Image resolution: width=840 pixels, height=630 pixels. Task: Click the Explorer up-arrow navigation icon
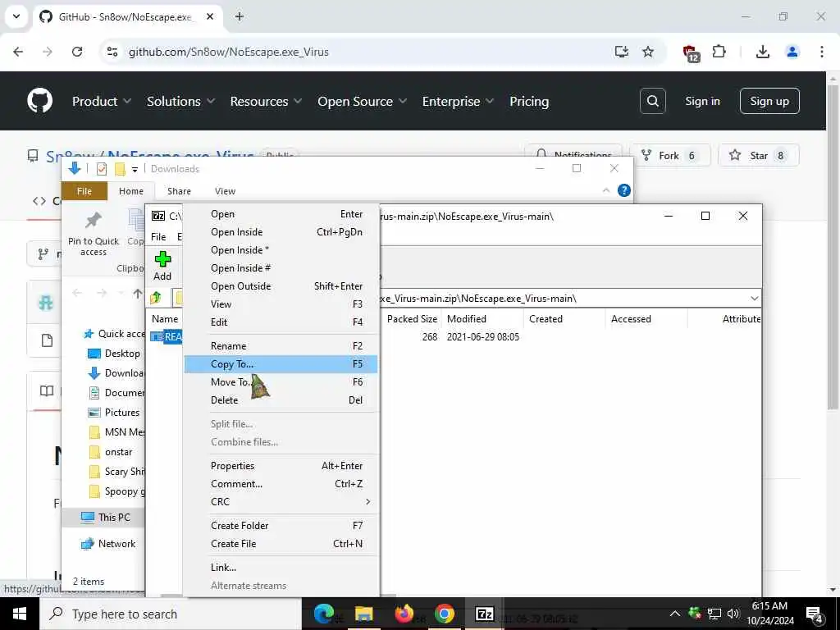tap(138, 293)
